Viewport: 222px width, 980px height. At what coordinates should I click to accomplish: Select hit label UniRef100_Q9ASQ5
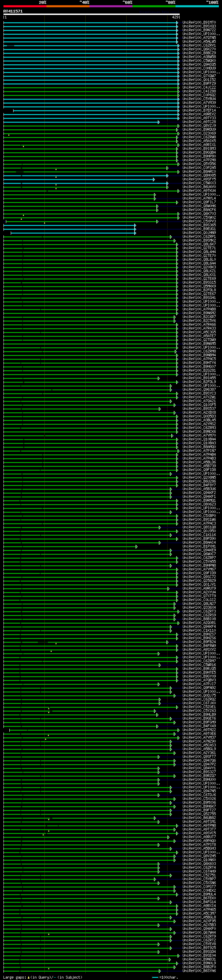199,65
